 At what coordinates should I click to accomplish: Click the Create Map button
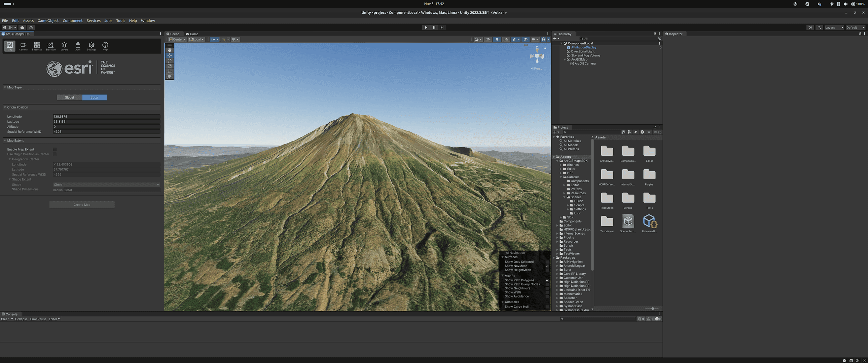(x=82, y=204)
